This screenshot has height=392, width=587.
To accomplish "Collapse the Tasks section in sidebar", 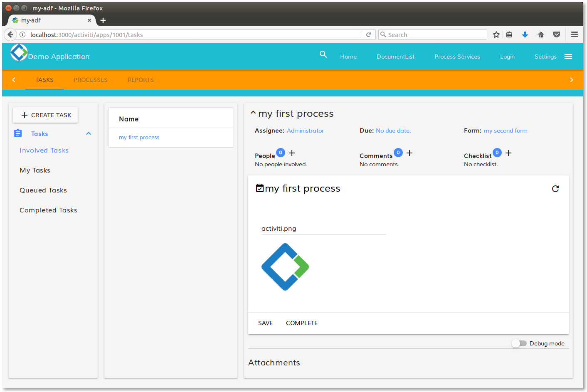I will click(x=89, y=133).
